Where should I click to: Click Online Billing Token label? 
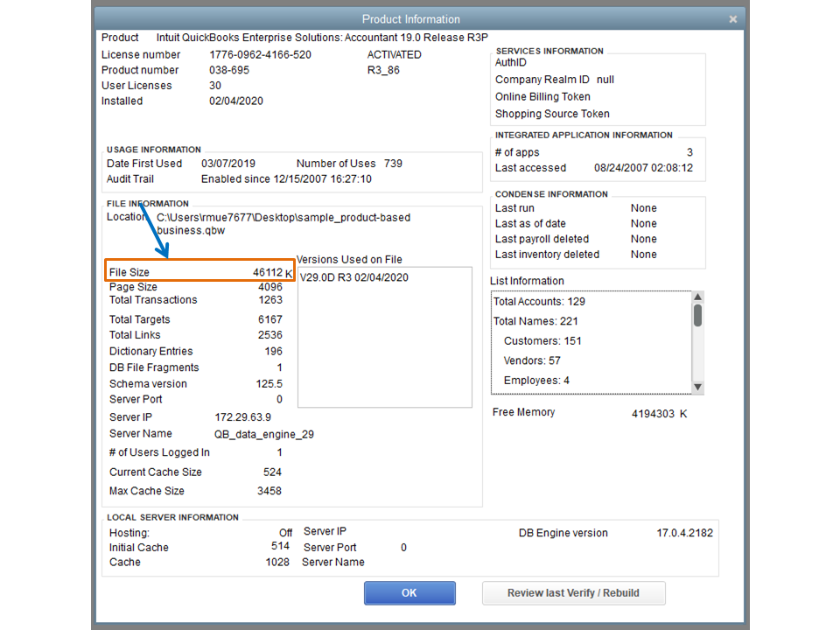(542, 97)
